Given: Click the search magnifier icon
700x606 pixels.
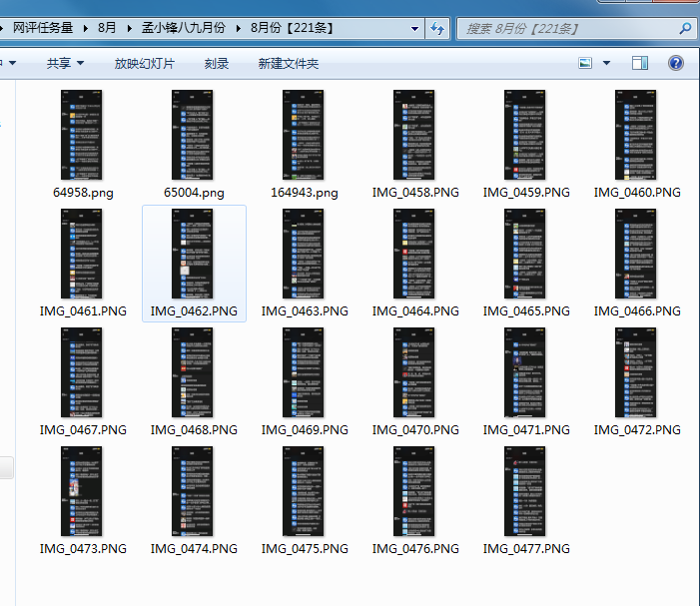Looking at the screenshot, I should 685,29.
